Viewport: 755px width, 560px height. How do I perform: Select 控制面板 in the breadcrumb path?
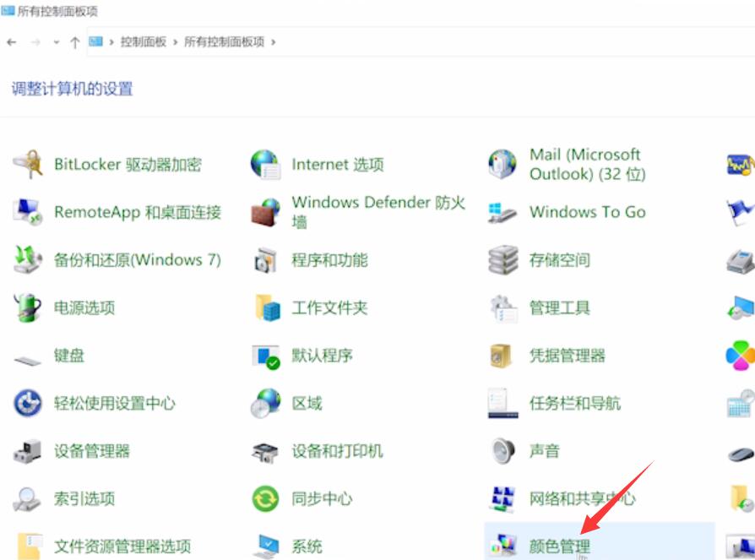tap(143, 42)
